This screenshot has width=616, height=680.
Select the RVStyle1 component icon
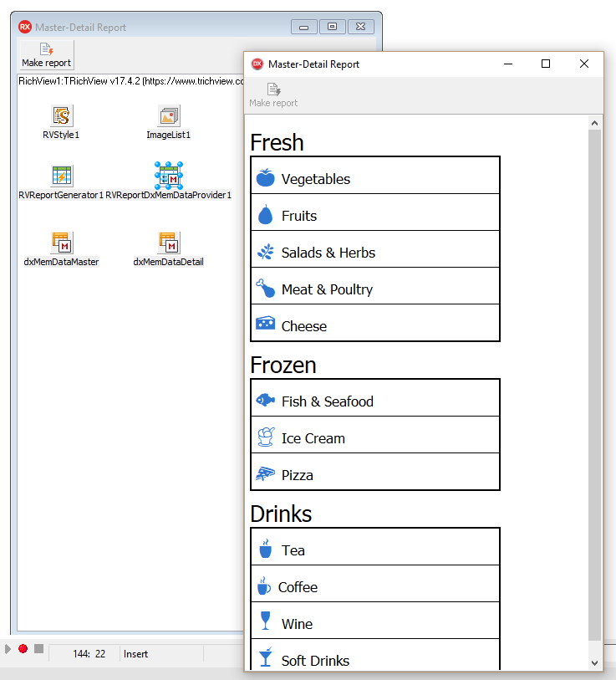62,115
